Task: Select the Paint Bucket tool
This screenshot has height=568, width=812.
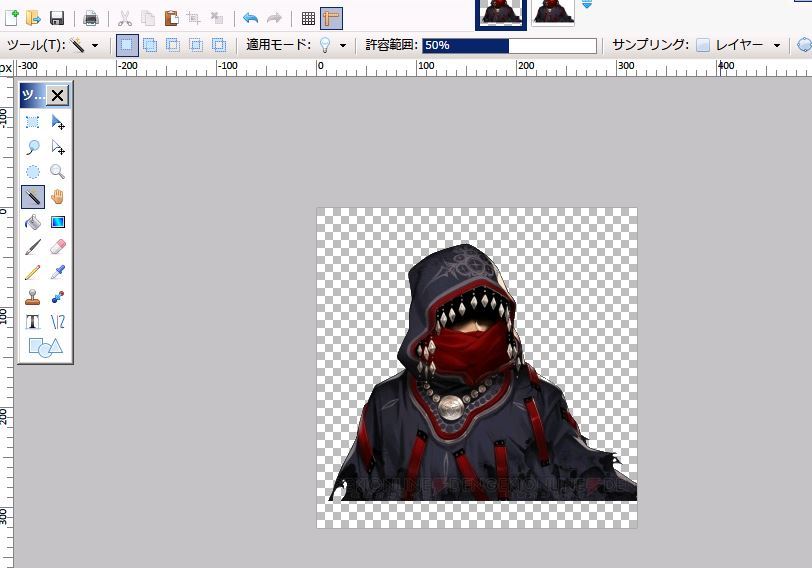Action: click(x=33, y=222)
